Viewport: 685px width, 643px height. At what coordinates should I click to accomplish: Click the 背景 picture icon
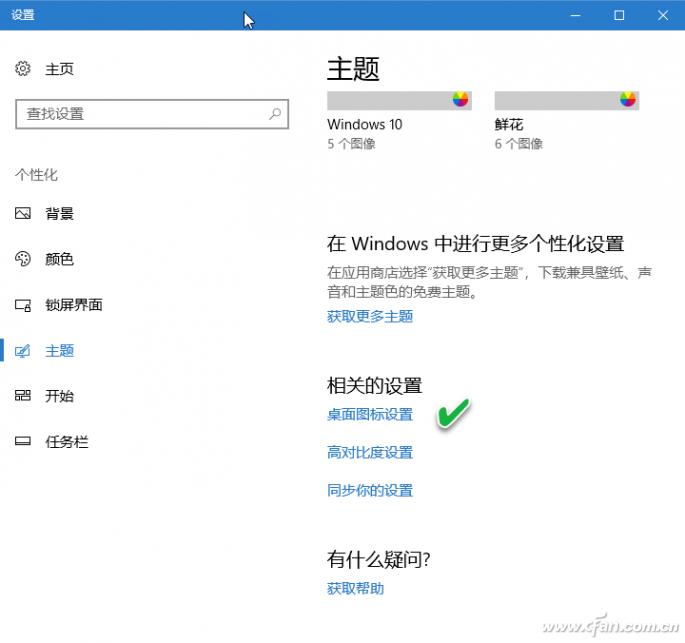(x=23, y=213)
